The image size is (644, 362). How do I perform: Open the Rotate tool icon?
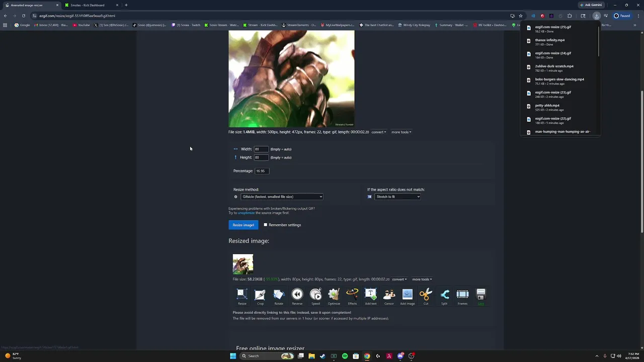[x=279, y=296]
